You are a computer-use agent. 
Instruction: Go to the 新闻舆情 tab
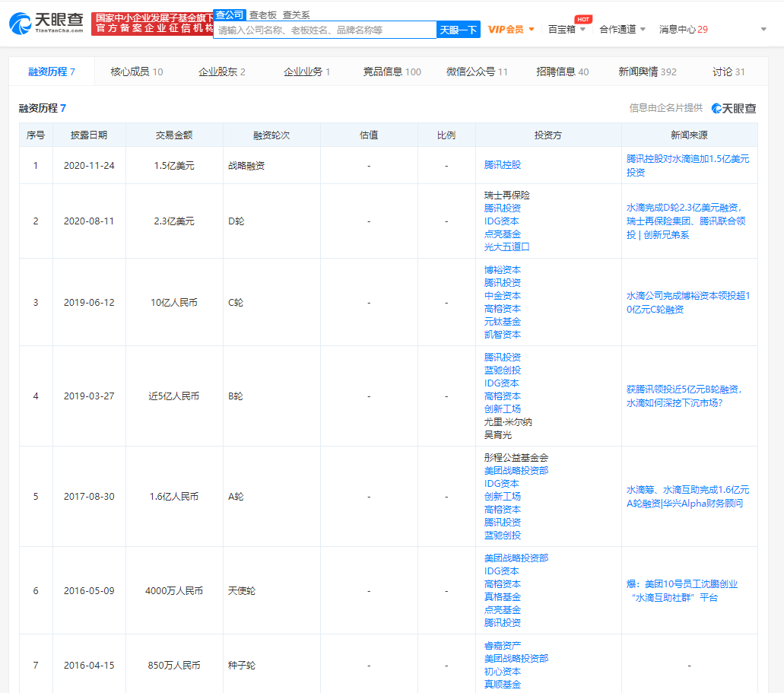click(647, 72)
